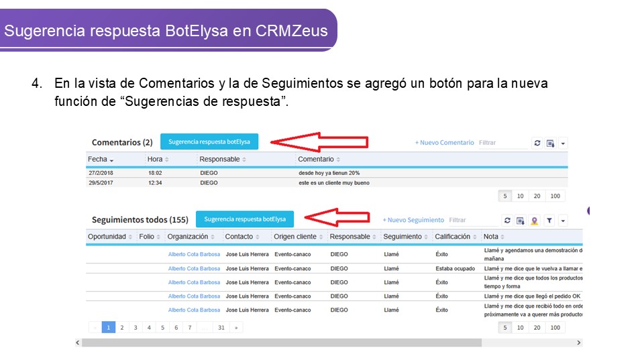Open the Comentarios toolbar dropdown arrow

pyautogui.click(x=563, y=143)
